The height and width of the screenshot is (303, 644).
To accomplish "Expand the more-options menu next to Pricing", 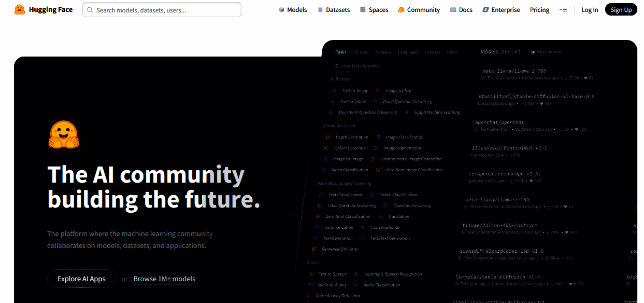I will tap(563, 10).
